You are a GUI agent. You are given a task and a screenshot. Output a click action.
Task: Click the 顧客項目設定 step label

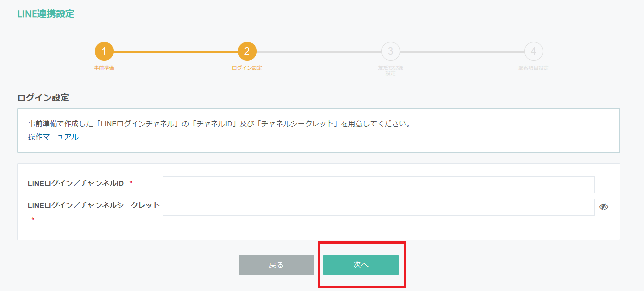click(x=533, y=68)
